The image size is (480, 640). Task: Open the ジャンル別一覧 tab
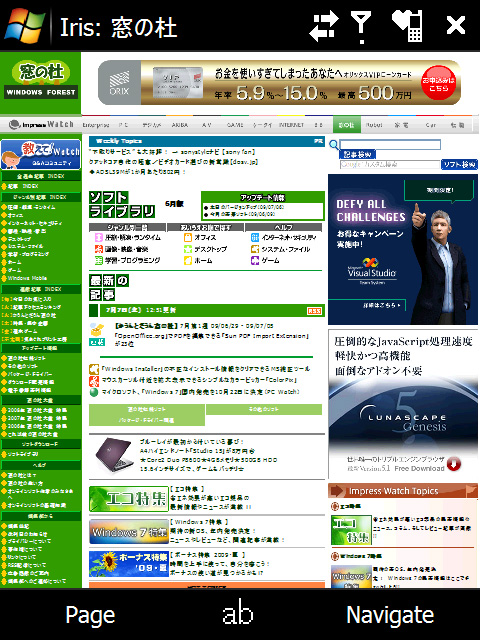[127, 227]
